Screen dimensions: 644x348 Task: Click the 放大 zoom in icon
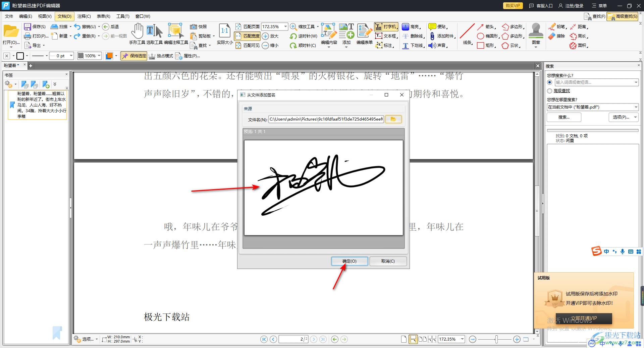coord(265,36)
